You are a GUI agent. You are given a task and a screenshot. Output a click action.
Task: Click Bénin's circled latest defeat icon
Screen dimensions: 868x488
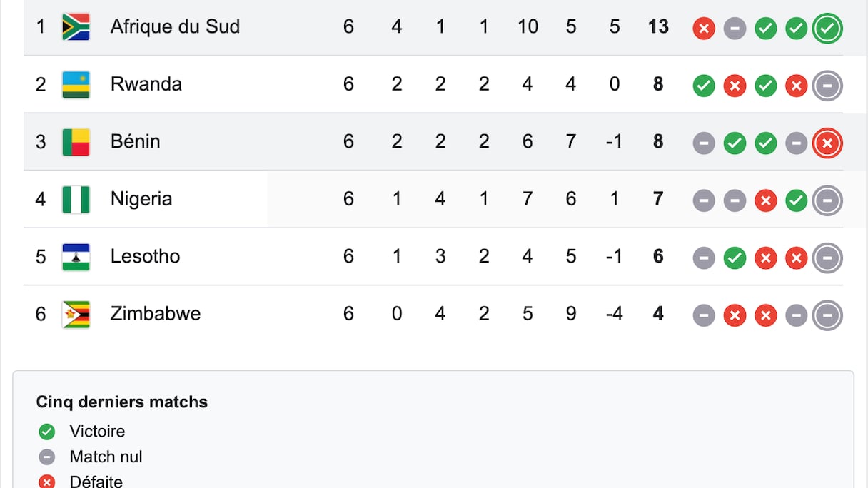827,143
